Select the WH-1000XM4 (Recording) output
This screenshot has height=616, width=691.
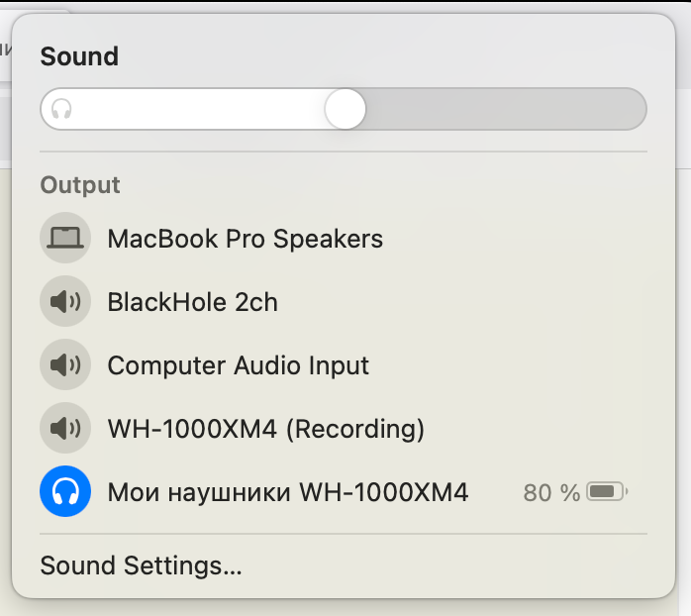click(x=265, y=429)
